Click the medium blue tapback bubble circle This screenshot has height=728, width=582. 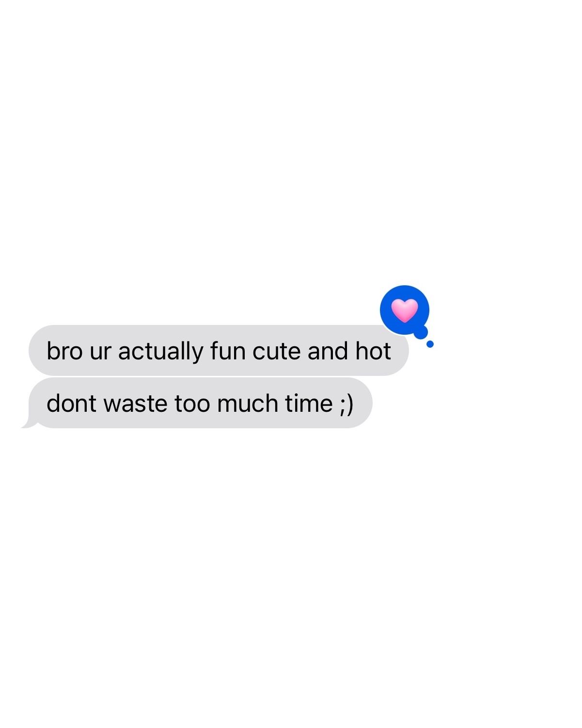(x=421, y=332)
